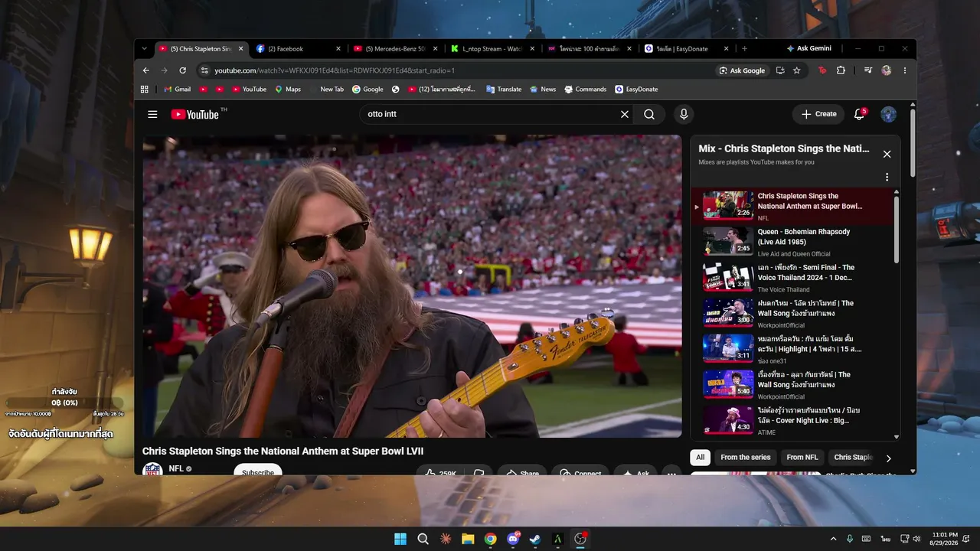Switch to the Facebook tab
The height and width of the screenshot is (551, 980).
pos(298,48)
